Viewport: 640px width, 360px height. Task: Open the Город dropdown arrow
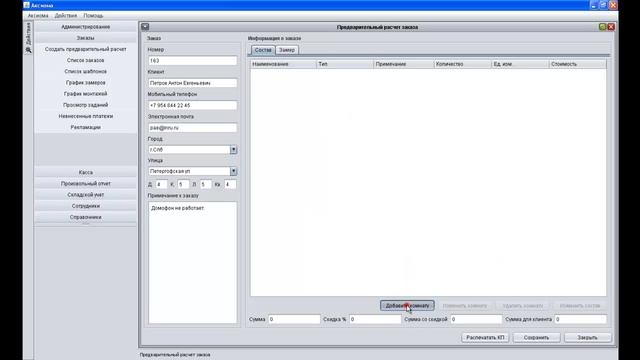(233, 150)
